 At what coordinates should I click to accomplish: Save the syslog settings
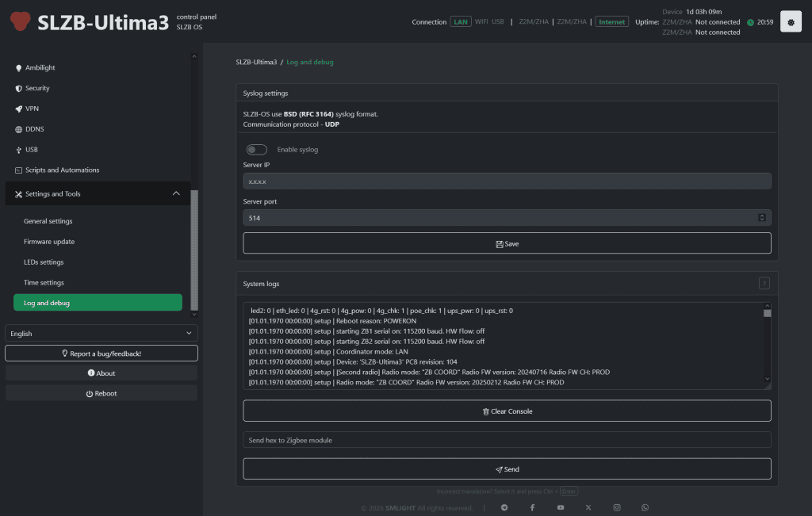[x=507, y=243]
